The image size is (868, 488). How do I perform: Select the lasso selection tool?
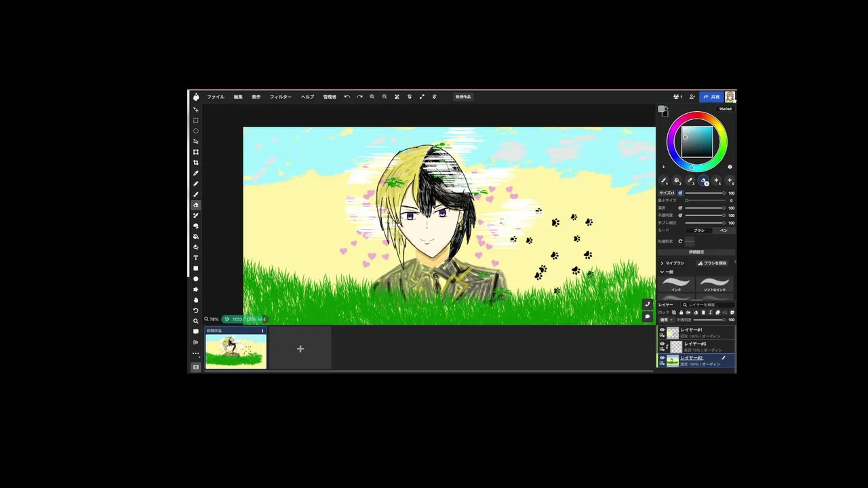pyautogui.click(x=196, y=142)
